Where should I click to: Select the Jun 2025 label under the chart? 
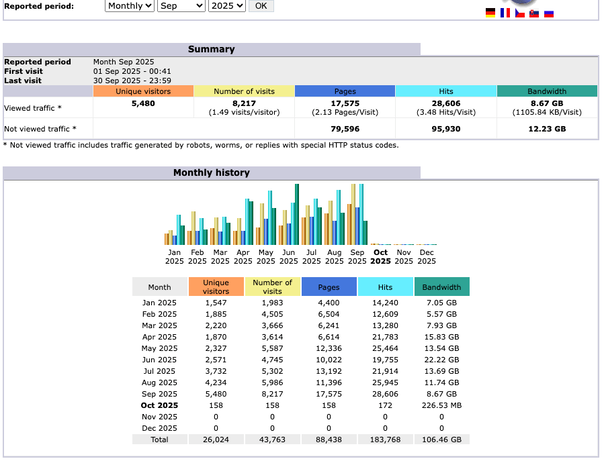[x=289, y=257]
